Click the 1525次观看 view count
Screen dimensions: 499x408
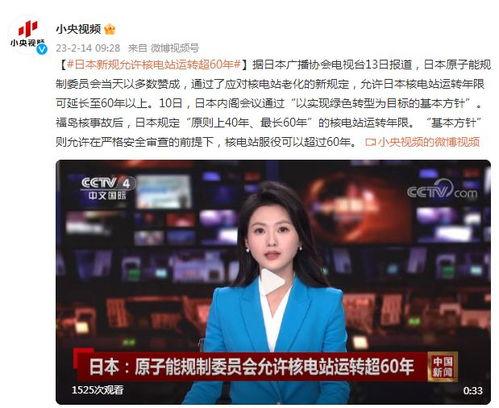click(97, 390)
